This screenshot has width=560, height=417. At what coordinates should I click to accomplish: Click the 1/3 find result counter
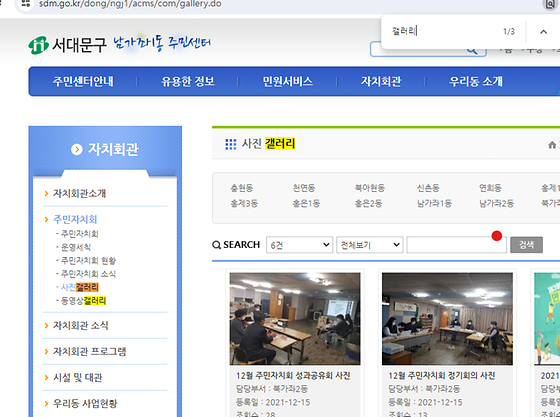tap(509, 32)
